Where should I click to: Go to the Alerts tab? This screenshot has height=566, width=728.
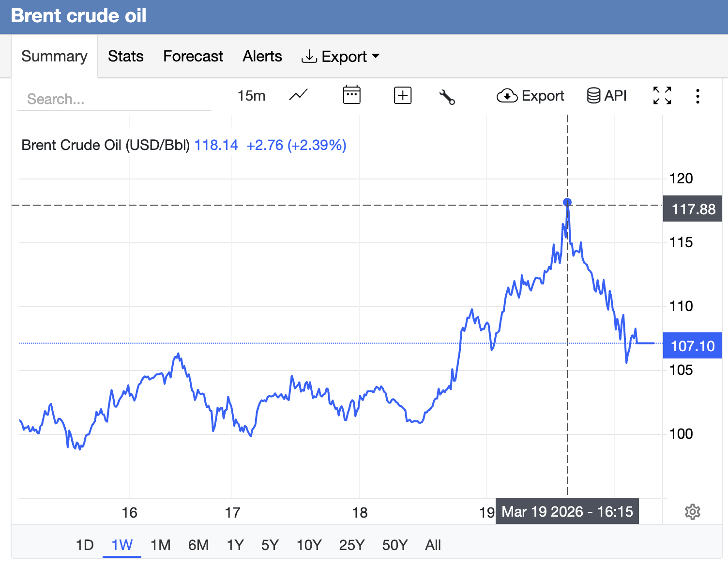pyautogui.click(x=262, y=56)
